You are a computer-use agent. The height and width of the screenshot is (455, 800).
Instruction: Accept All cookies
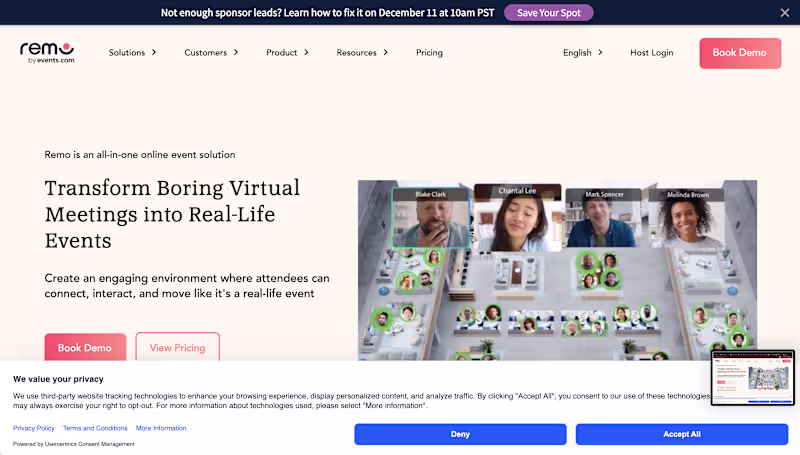coord(682,434)
